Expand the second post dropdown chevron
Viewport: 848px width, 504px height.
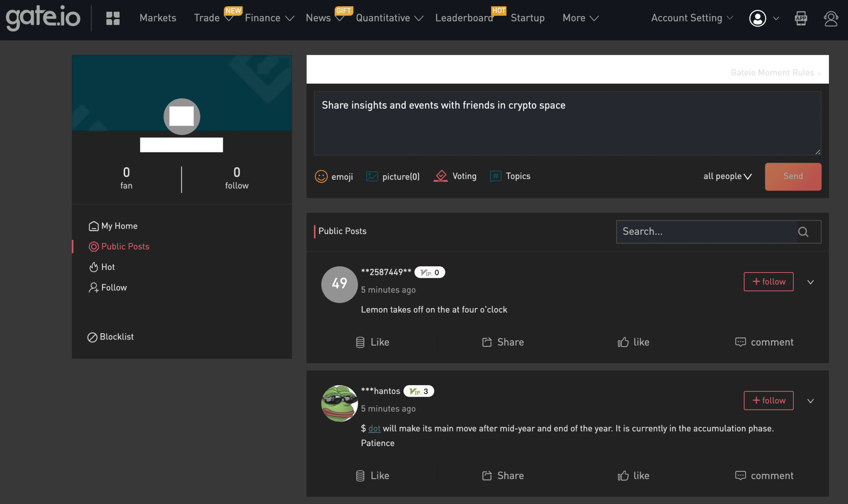(811, 400)
